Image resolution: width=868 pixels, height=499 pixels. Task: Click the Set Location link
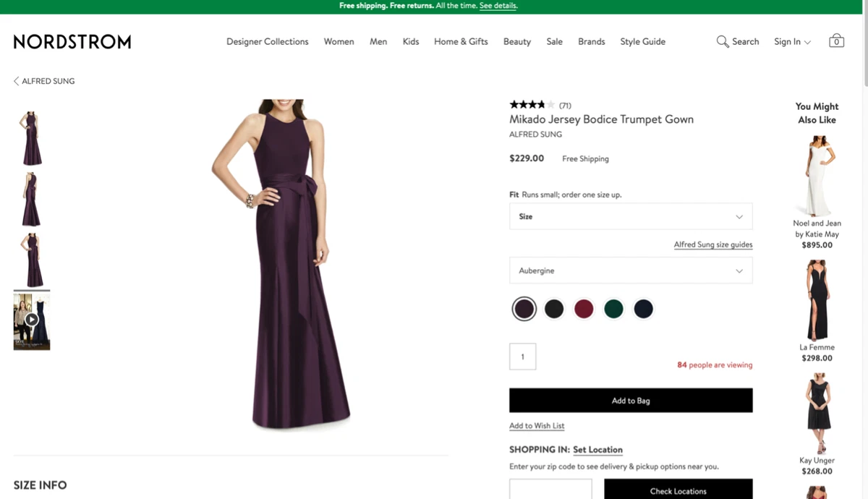click(x=597, y=450)
